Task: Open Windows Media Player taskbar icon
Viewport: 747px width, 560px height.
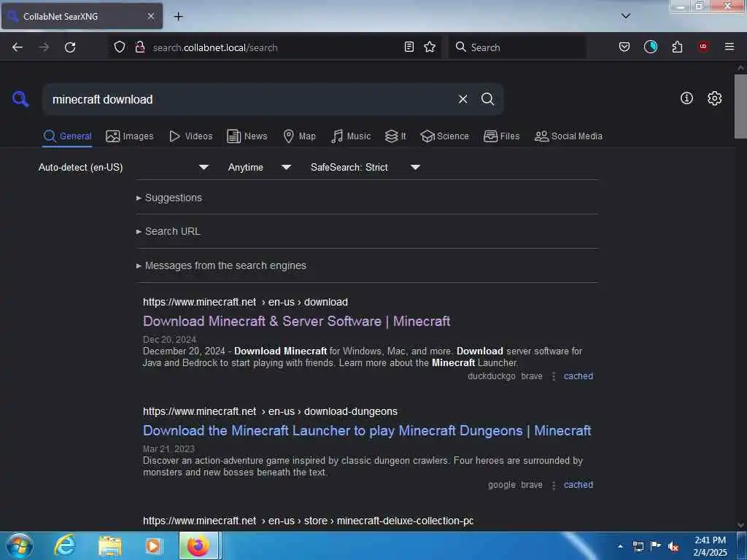Action: (x=153, y=546)
